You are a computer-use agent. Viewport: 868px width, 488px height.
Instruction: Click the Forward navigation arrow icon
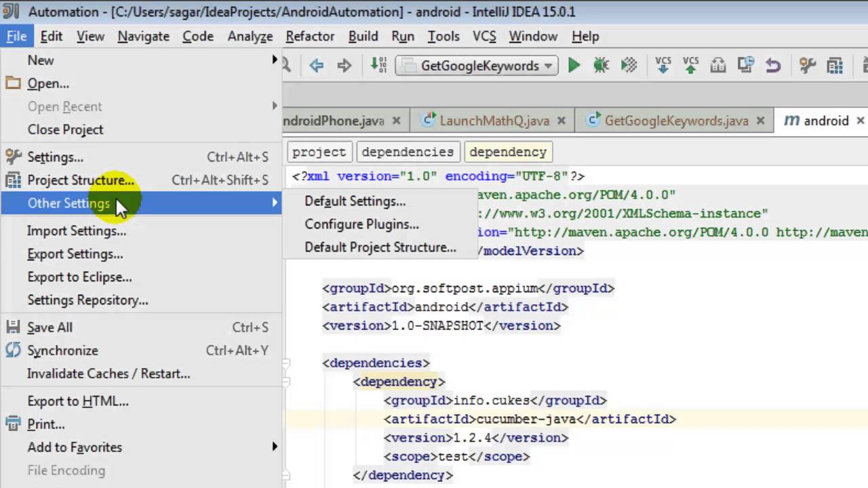344,66
